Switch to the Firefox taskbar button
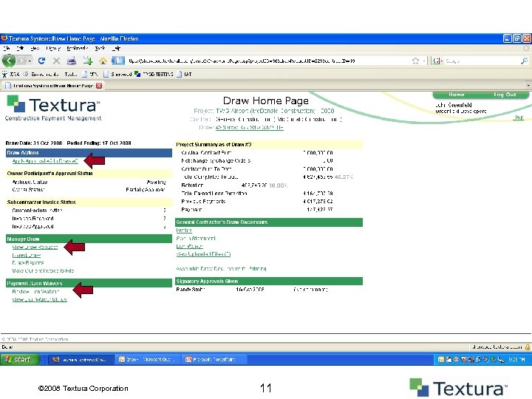Image resolution: width=532 pixels, height=399 pixels. pos(80,360)
